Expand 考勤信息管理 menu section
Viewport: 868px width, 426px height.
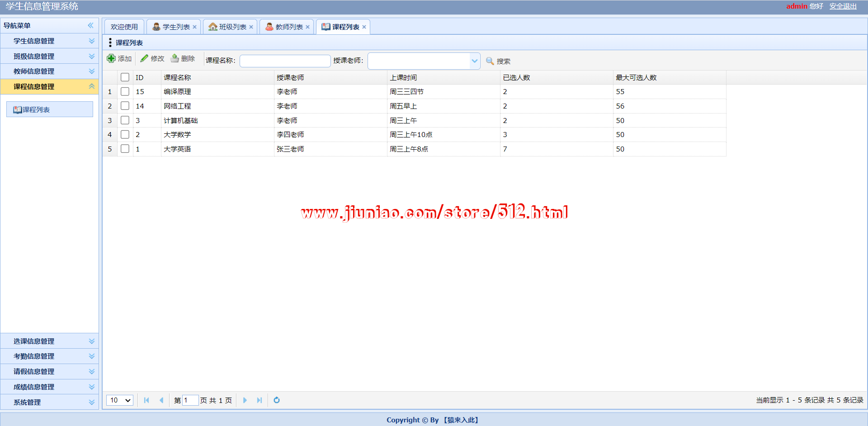point(92,356)
